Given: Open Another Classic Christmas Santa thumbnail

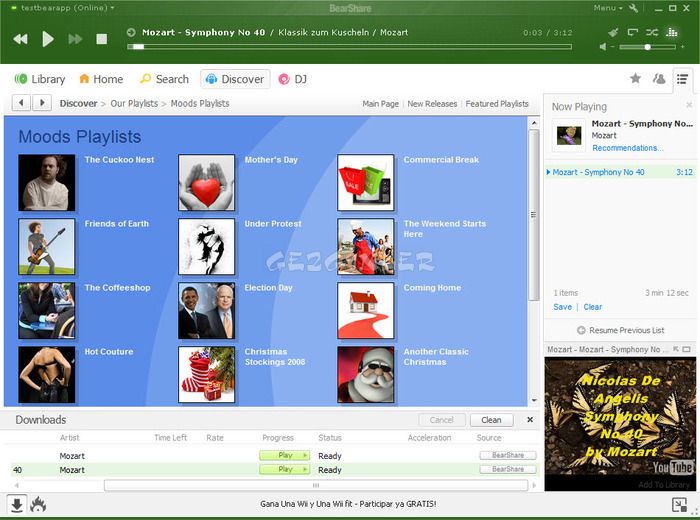Looking at the screenshot, I should coord(366,374).
